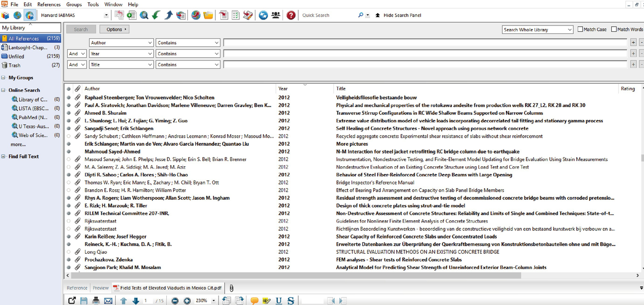Add a search row with Author plus button
Viewport: 644px width, 305px height.
(633, 43)
